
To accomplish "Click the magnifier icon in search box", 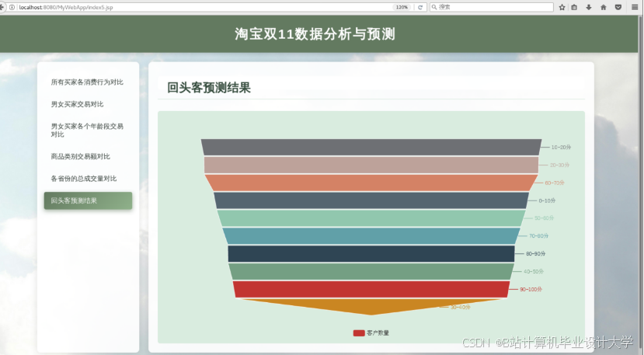I will pos(434,7).
